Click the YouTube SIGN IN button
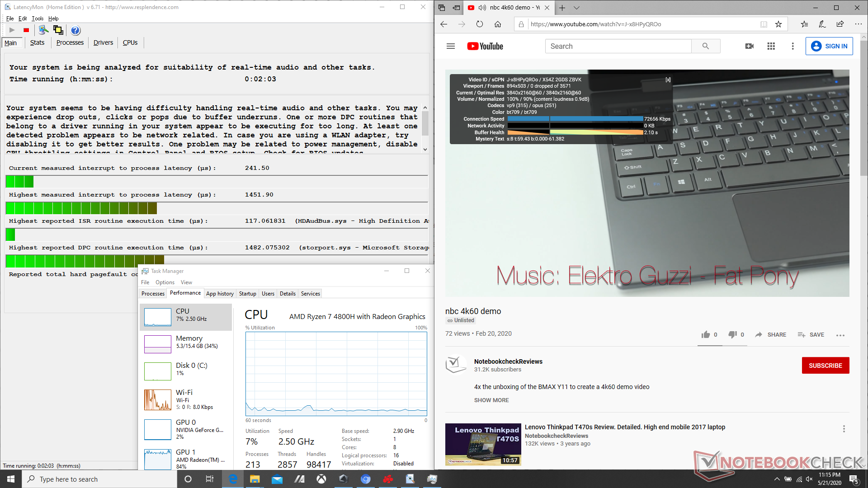 [x=829, y=46]
